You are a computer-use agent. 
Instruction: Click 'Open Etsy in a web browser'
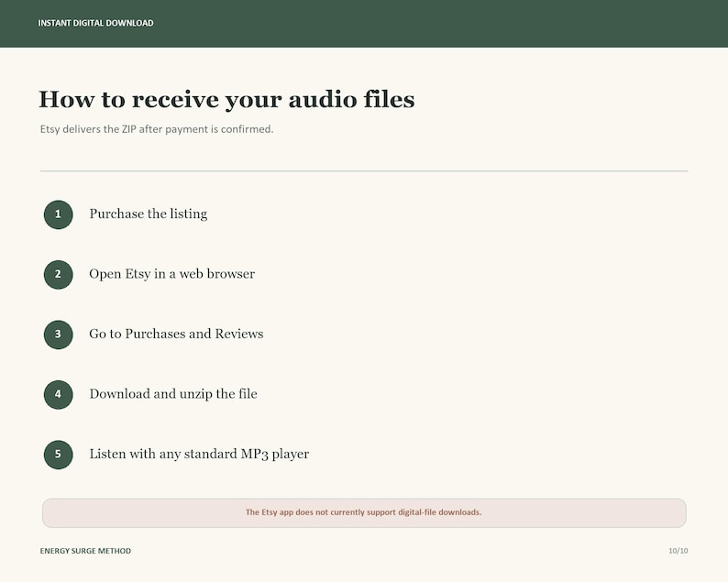point(171,274)
